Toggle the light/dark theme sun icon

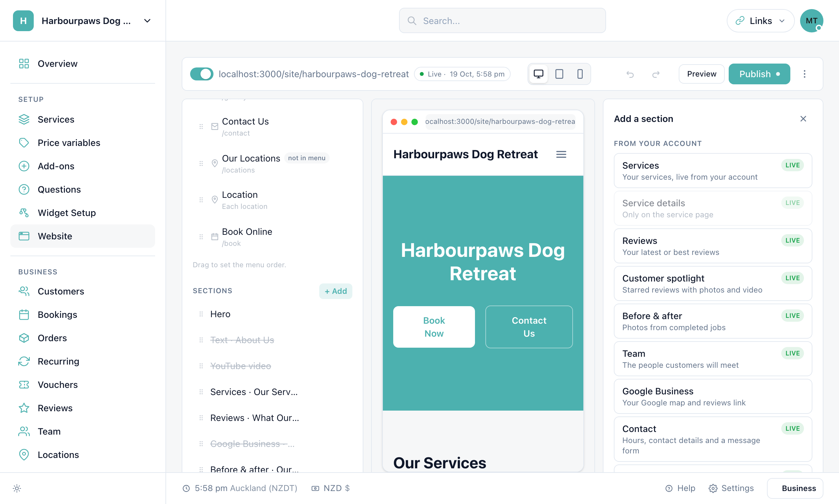pos(17,488)
